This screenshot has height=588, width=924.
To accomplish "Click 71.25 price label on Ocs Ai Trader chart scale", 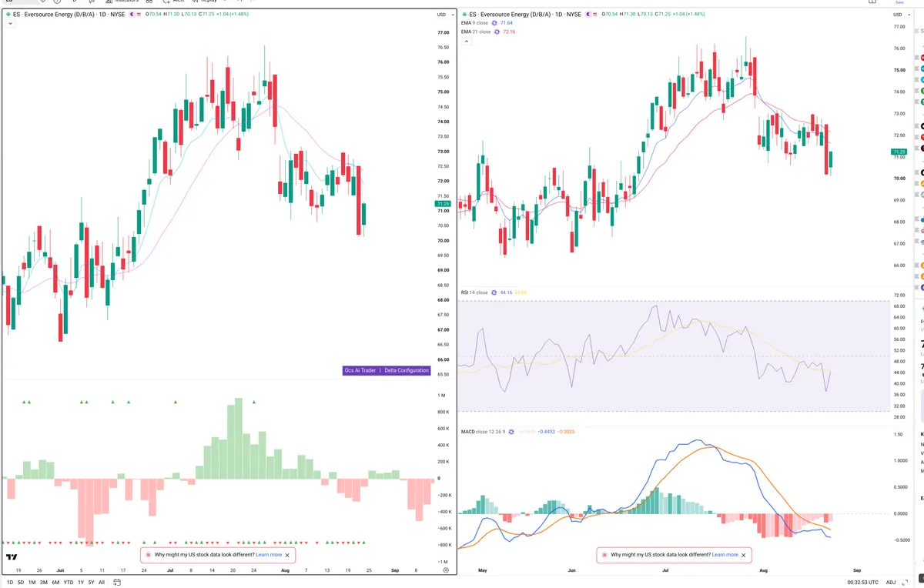I will (x=442, y=204).
